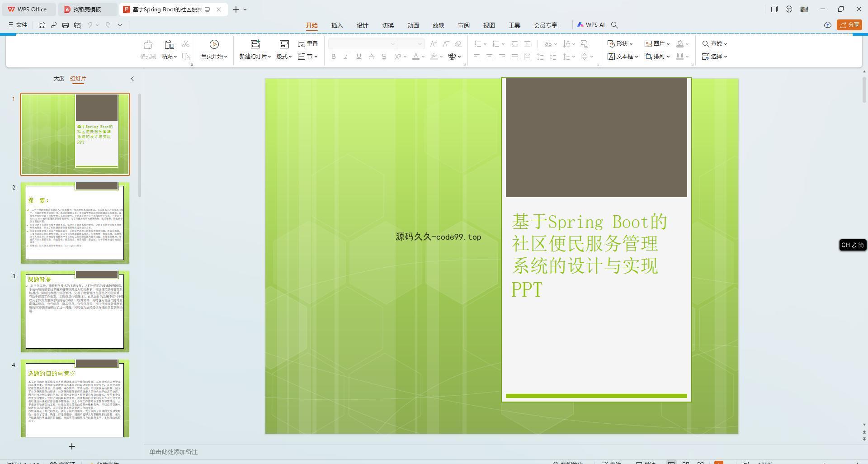
Task: Collapse the slide thumbnail panel chevron
Action: point(132,79)
